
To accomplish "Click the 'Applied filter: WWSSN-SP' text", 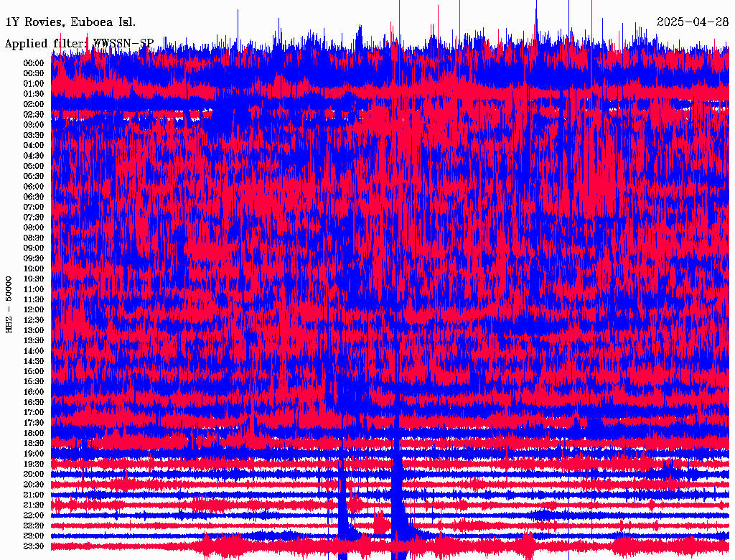I will [79, 44].
